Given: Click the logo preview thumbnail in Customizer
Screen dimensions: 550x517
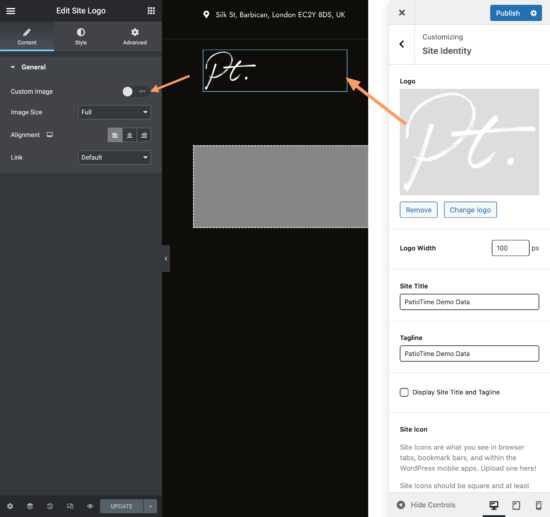Looking at the screenshot, I should [x=469, y=142].
